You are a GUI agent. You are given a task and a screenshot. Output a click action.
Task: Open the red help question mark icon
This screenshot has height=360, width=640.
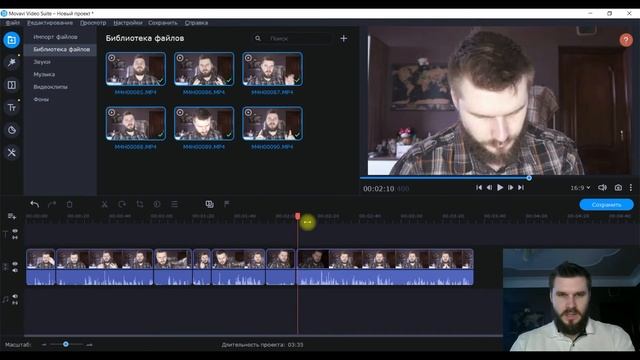click(x=626, y=40)
